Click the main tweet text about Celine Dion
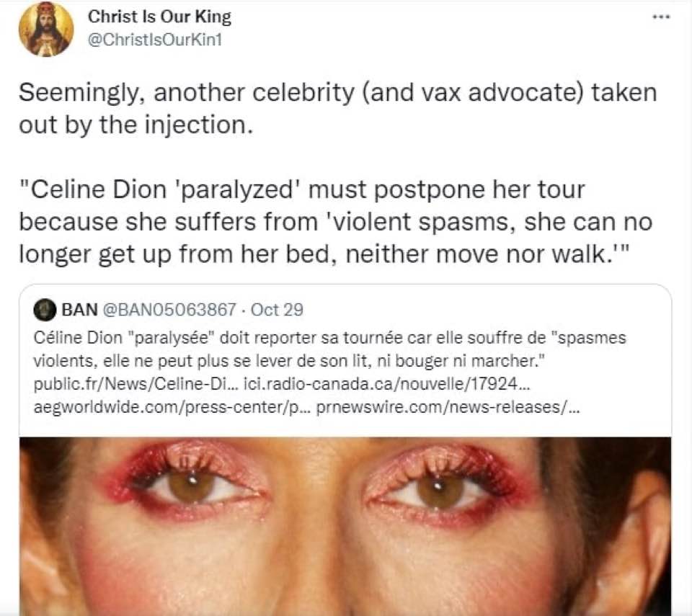 (337, 173)
